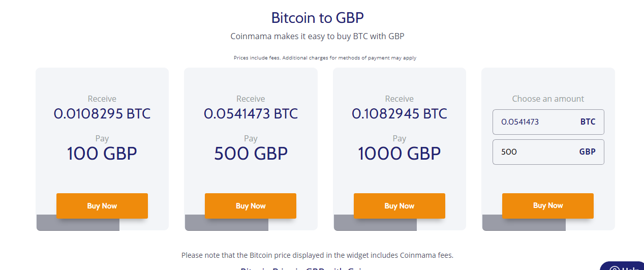This screenshot has height=270, width=644.
Task: Click the Coinmama fees note below cards
Action: pyautogui.click(x=317, y=255)
